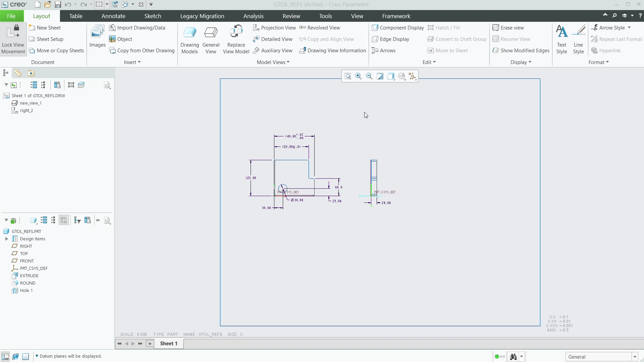644x362 pixels.
Task: Switch to the Sketch ribbon tab
Action: (x=153, y=16)
